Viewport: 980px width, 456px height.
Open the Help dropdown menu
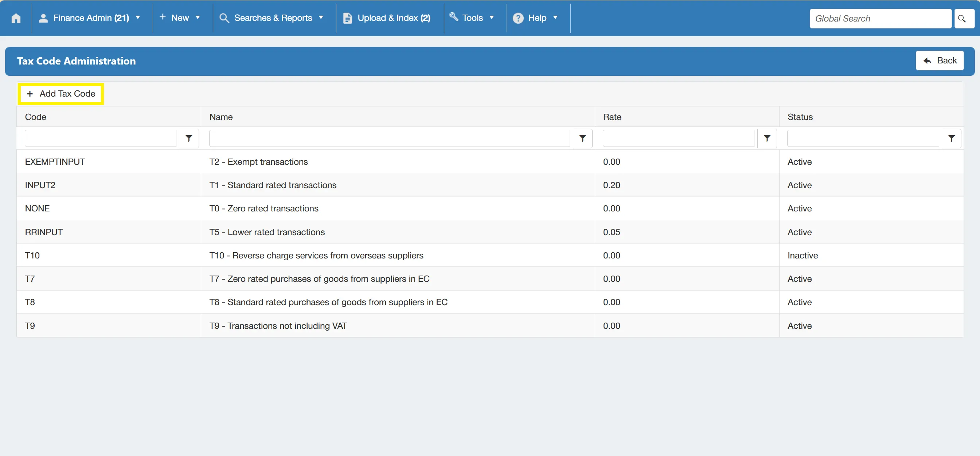(x=535, y=18)
